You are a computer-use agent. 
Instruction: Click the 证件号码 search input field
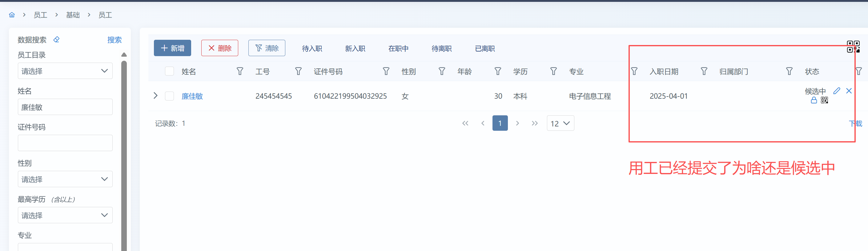tap(65, 143)
